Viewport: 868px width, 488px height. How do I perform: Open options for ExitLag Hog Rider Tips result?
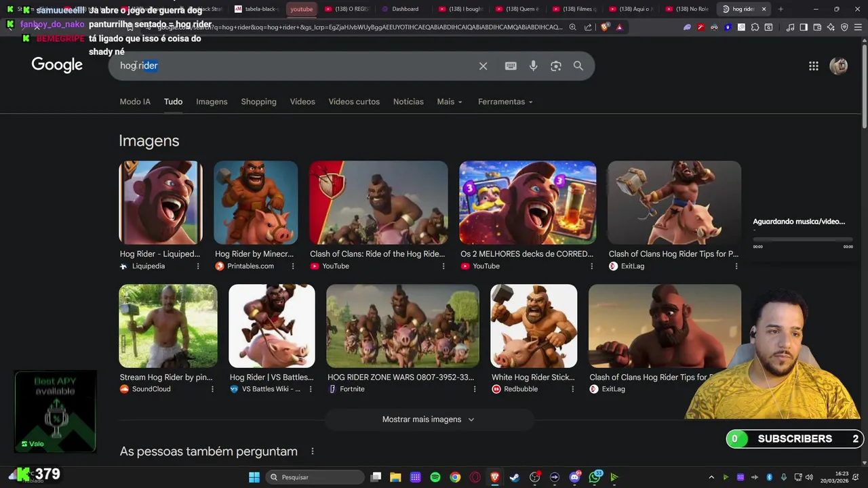(x=736, y=266)
